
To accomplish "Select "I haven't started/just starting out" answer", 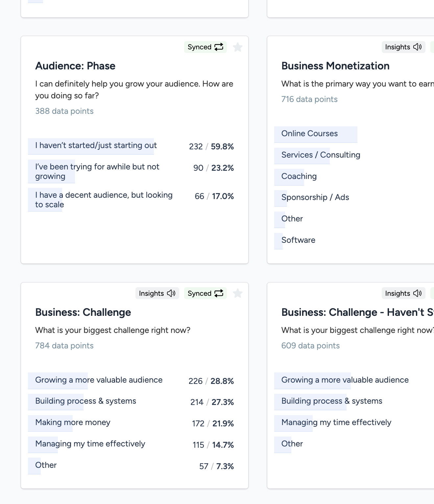I will pos(96,145).
